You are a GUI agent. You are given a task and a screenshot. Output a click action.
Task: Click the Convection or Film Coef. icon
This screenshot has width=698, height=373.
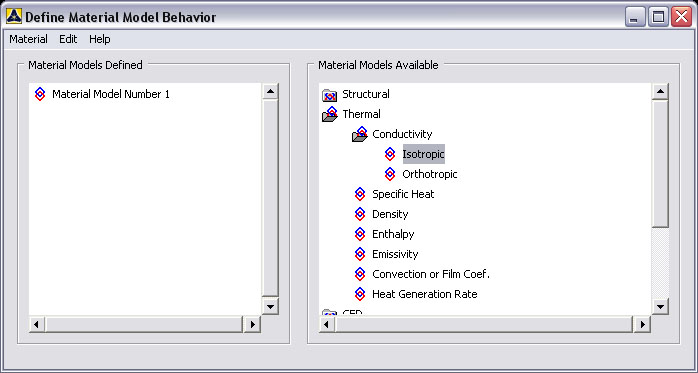360,274
